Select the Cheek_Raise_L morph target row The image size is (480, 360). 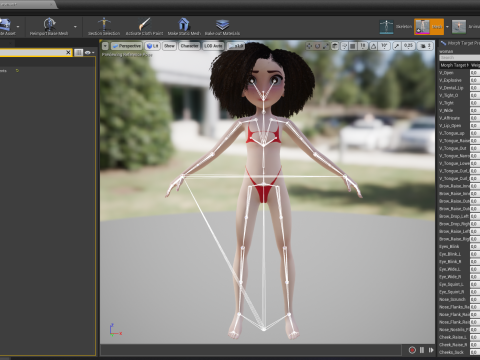459,337
